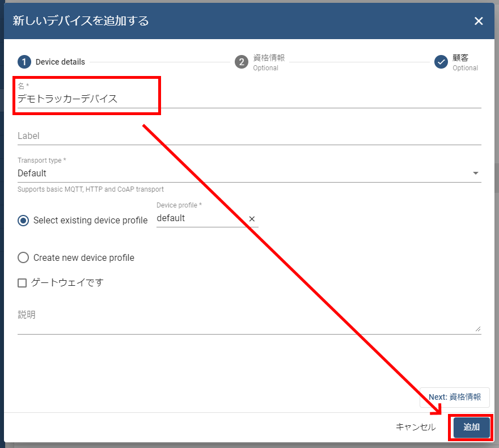The height and width of the screenshot is (448, 499).
Task: Go to Device details step 1
Action: tap(52, 62)
